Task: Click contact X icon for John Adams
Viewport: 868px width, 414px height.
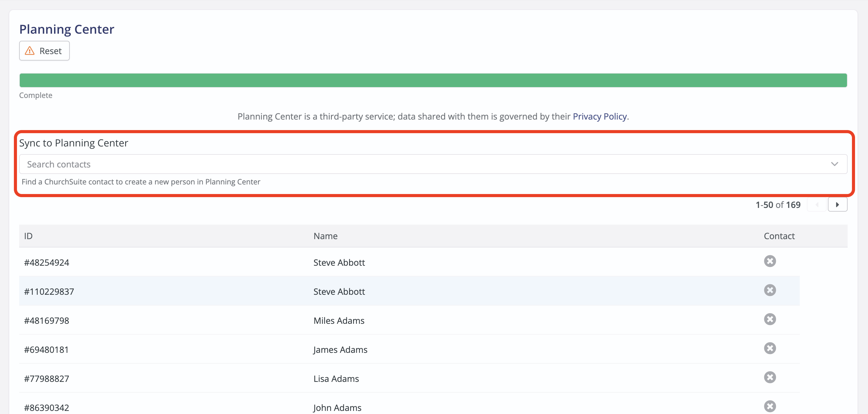Action: coord(770,406)
